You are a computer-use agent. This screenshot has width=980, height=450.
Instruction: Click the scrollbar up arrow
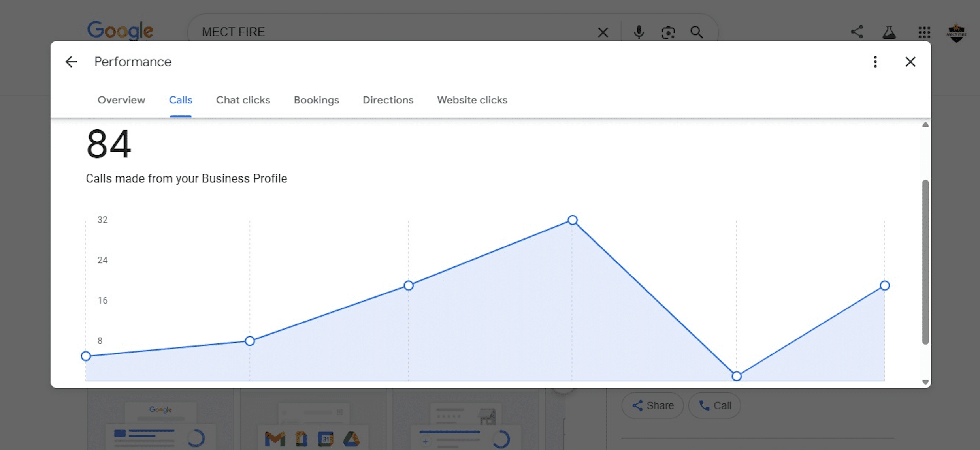pyautogui.click(x=925, y=125)
